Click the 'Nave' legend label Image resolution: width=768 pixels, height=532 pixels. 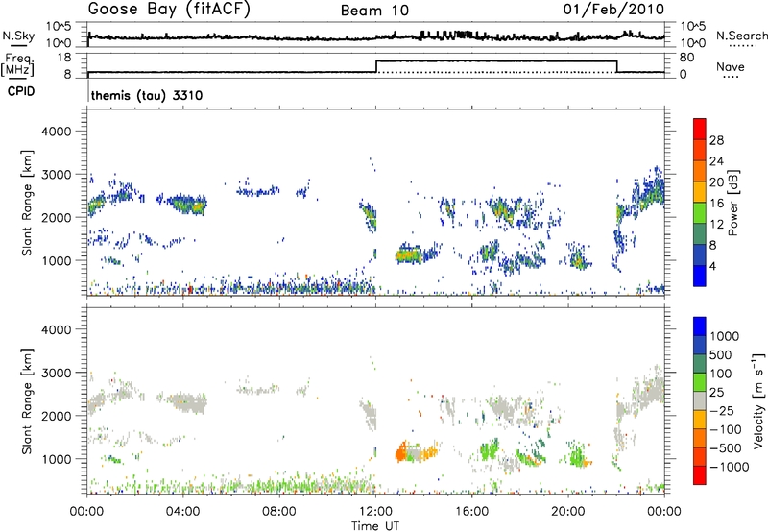point(731,66)
